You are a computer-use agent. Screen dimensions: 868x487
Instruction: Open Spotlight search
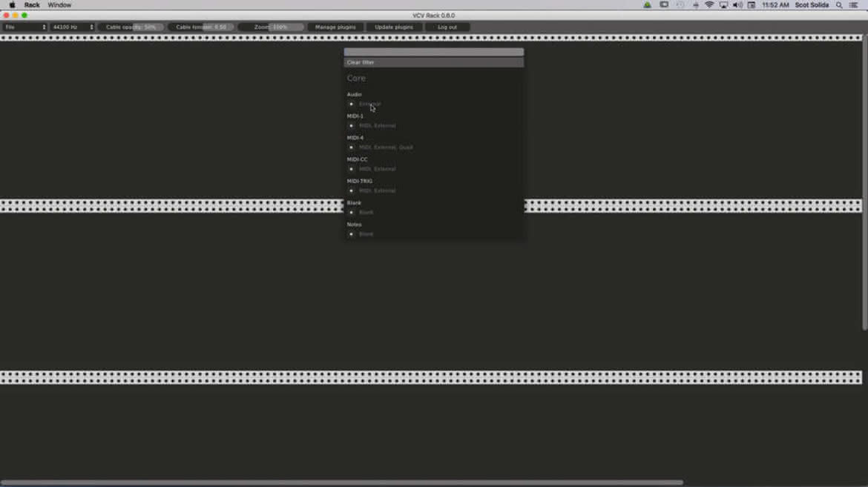839,5
